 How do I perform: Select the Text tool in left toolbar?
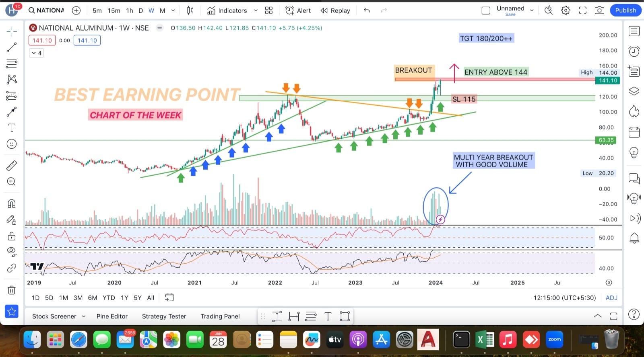[12, 128]
